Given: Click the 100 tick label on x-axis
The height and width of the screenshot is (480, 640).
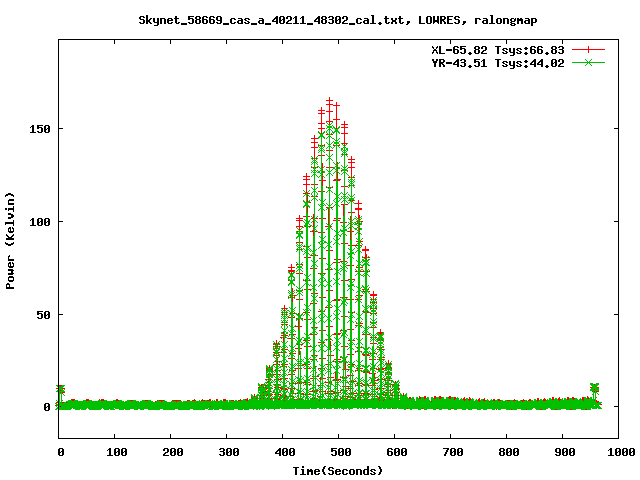Looking at the screenshot, I should click(x=117, y=452).
